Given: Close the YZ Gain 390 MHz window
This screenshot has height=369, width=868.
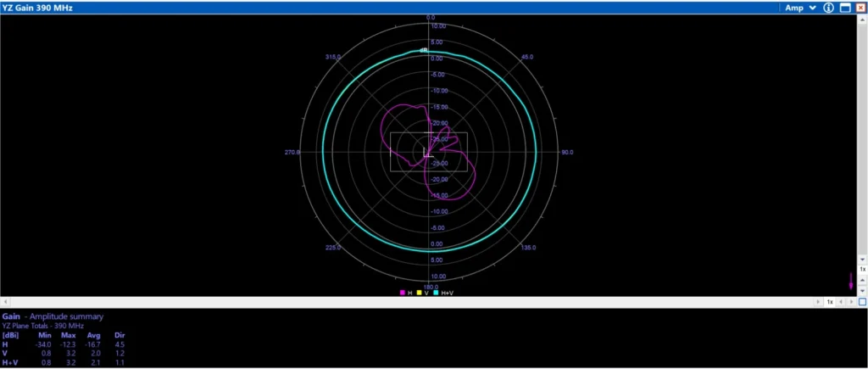Looking at the screenshot, I should (x=860, y=8).
